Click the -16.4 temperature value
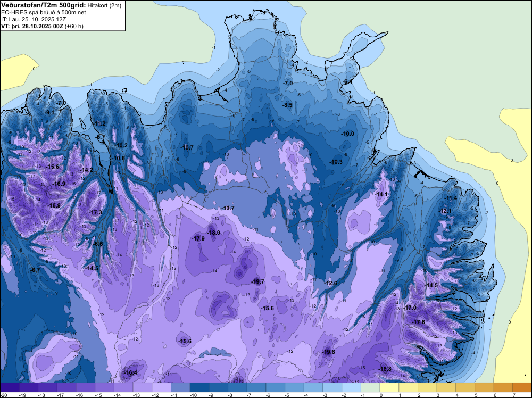Screen dimensions: 532x398 [x=131, y=372]
